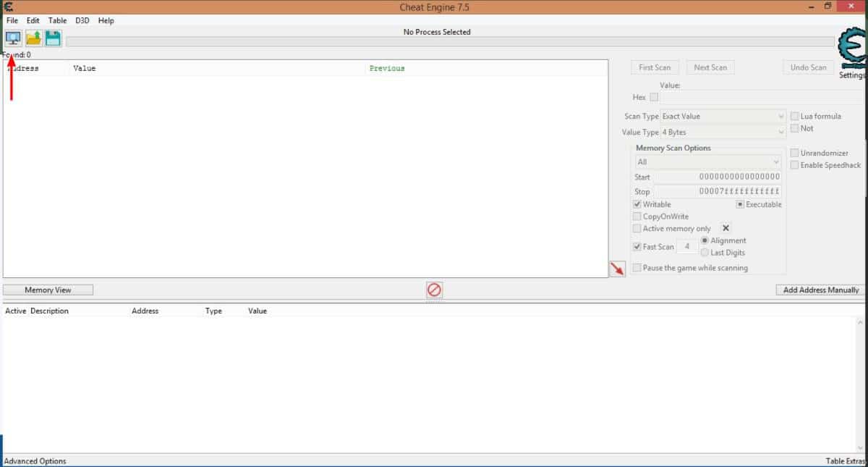Open the File menu

pos(12,20)
